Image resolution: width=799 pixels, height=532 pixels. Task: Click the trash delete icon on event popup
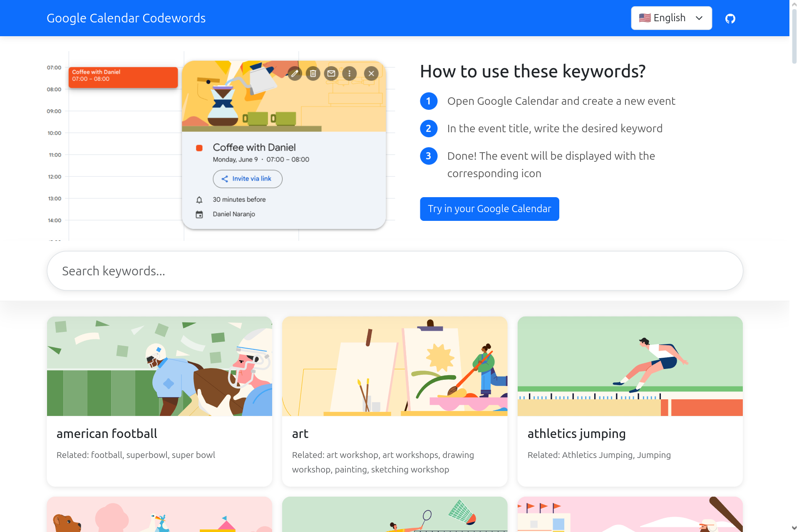(313, 74)
